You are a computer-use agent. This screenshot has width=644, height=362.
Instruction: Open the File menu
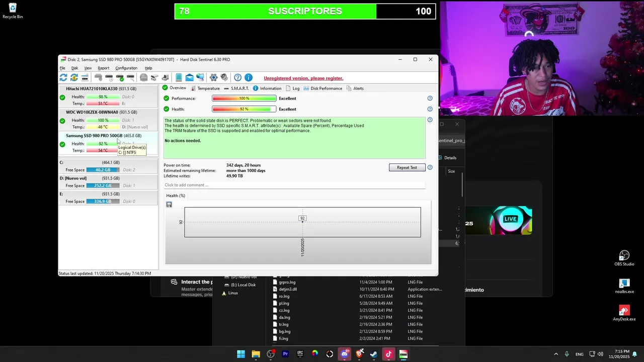coord(62,68)
